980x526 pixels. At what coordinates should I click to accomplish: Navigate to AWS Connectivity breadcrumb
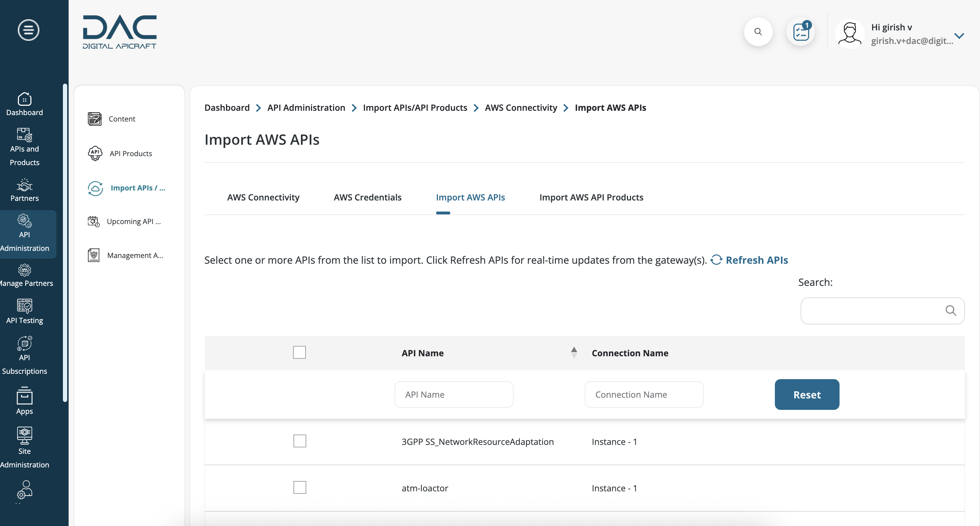[x=521, y=108]
